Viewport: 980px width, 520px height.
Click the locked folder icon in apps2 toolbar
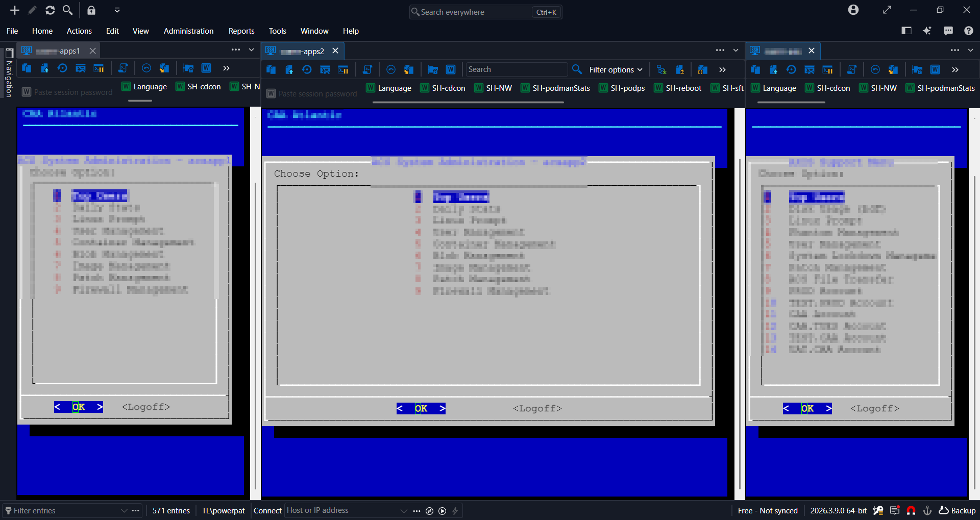point(433,69)
